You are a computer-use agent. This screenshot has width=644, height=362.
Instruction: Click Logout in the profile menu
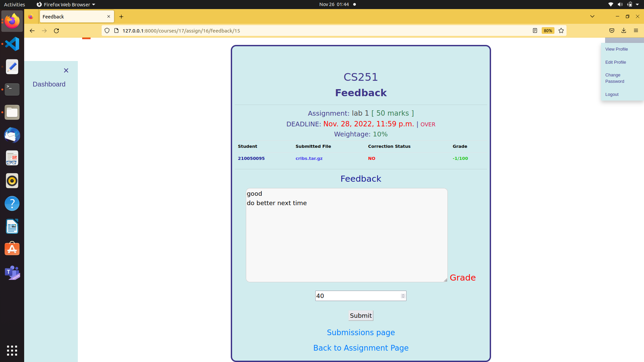(612, 95)
